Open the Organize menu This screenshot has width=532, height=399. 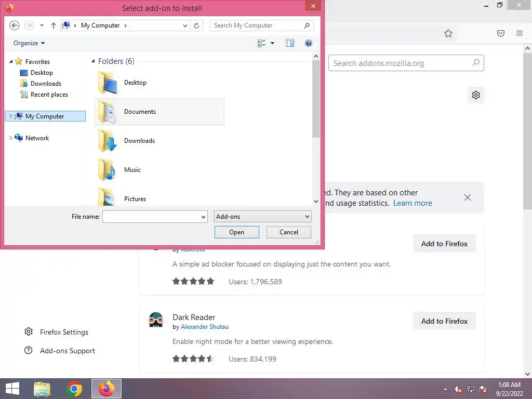coord(29,43)
